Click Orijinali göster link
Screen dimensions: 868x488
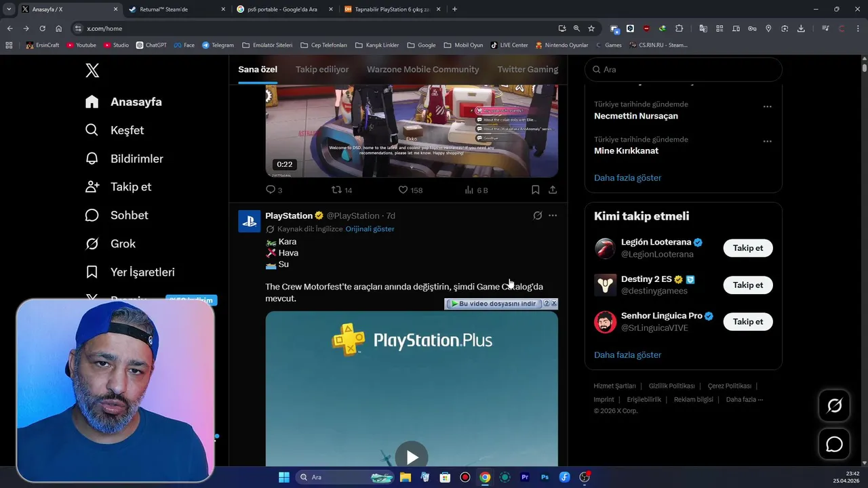(370, 229)
